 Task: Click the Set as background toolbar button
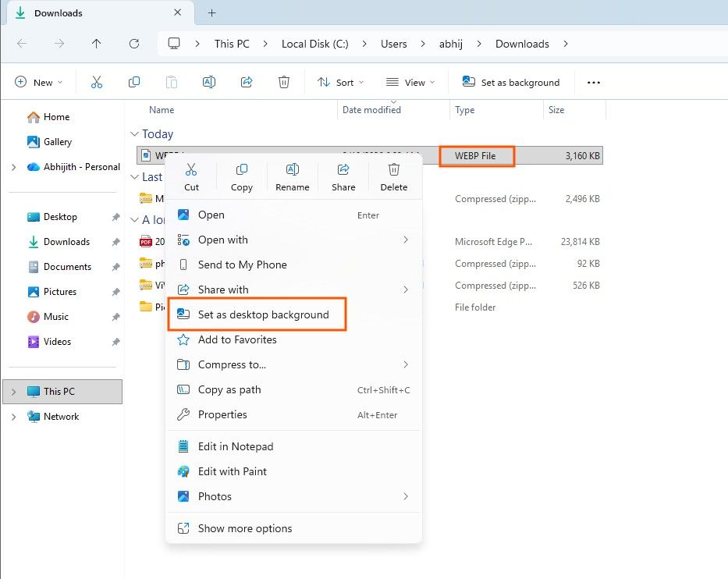click(510, 81)
